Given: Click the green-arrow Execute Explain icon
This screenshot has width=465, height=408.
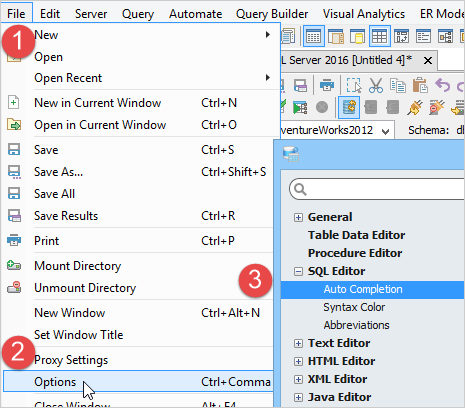Looking at the screenshot, I should pyautogui.click(x=300, y=107).
